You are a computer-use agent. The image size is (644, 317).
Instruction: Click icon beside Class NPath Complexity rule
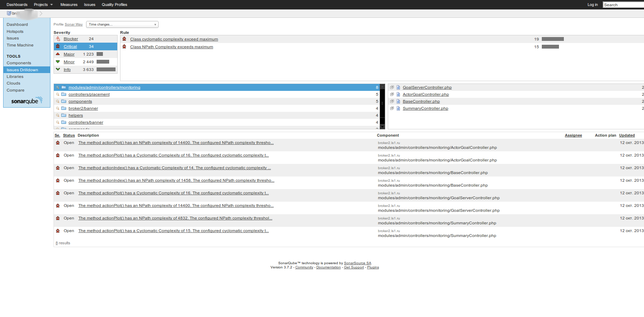pyautogui.click(x=124, y=46)
